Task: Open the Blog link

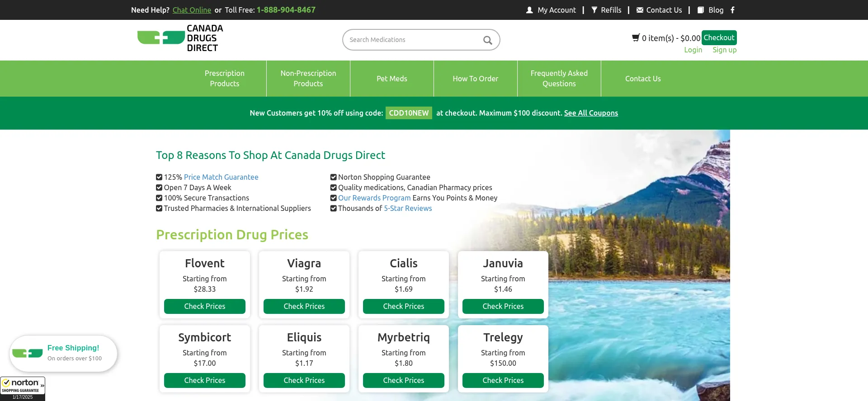Action: tap(716, 10)
